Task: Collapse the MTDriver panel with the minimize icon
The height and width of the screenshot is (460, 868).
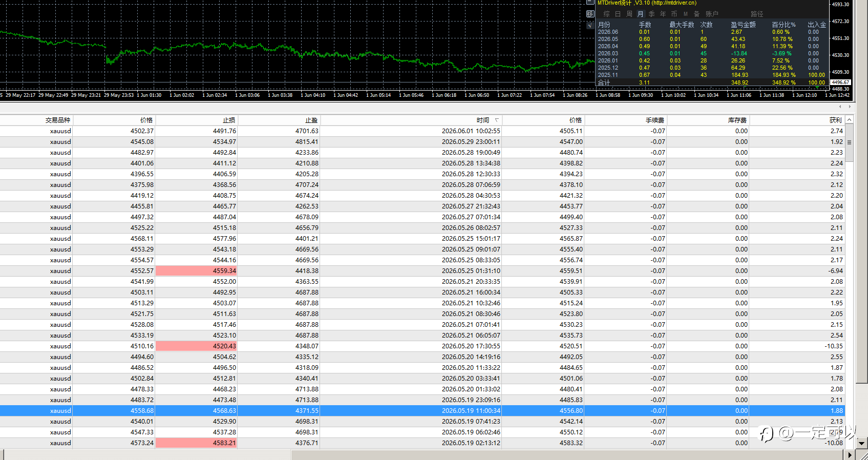Action: tap(590, 3)
